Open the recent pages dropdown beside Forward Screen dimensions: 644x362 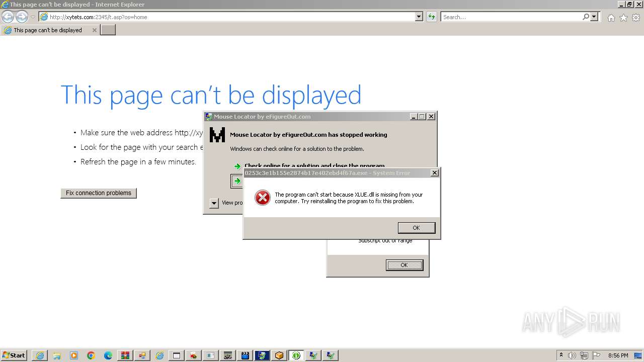[x=33, y=17]
